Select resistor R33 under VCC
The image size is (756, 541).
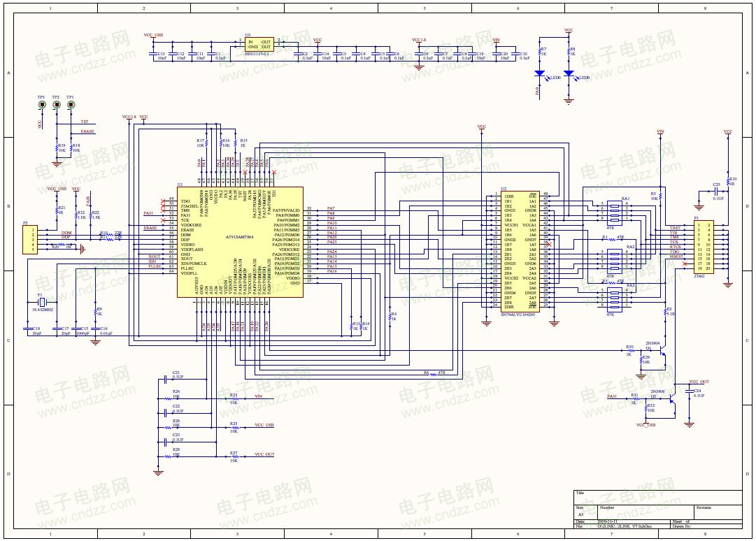(728, 181)
